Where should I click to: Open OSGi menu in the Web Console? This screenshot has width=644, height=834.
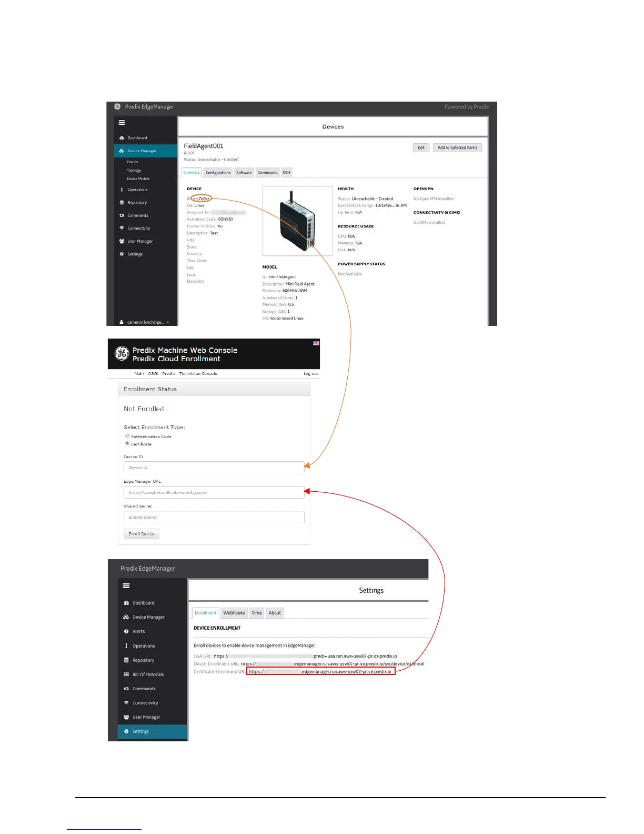click(153, 373)
